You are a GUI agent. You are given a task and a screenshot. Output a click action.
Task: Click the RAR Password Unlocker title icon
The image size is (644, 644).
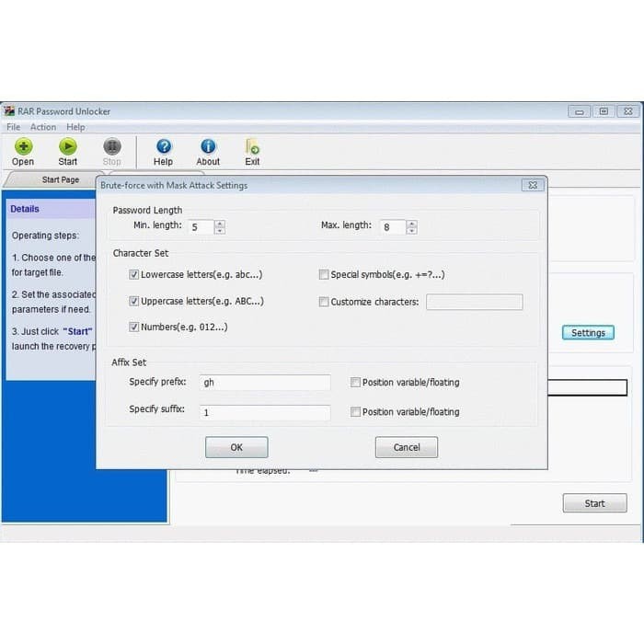coord(9,111)
